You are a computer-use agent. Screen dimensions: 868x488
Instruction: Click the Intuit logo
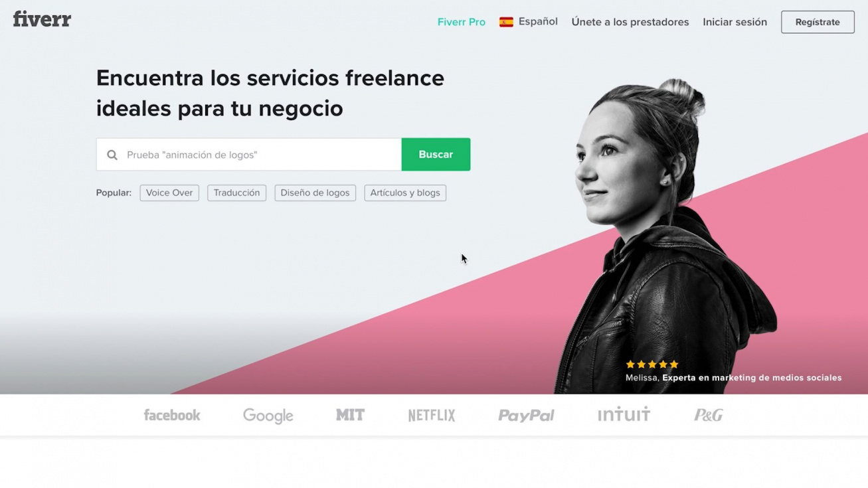pyautogui.click(x=624, y=414)
